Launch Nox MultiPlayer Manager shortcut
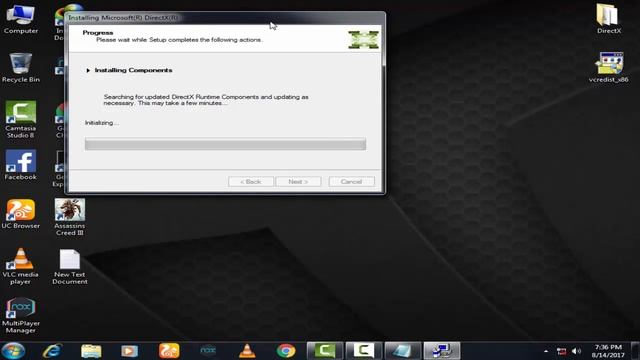 click(x=20, y=315)
